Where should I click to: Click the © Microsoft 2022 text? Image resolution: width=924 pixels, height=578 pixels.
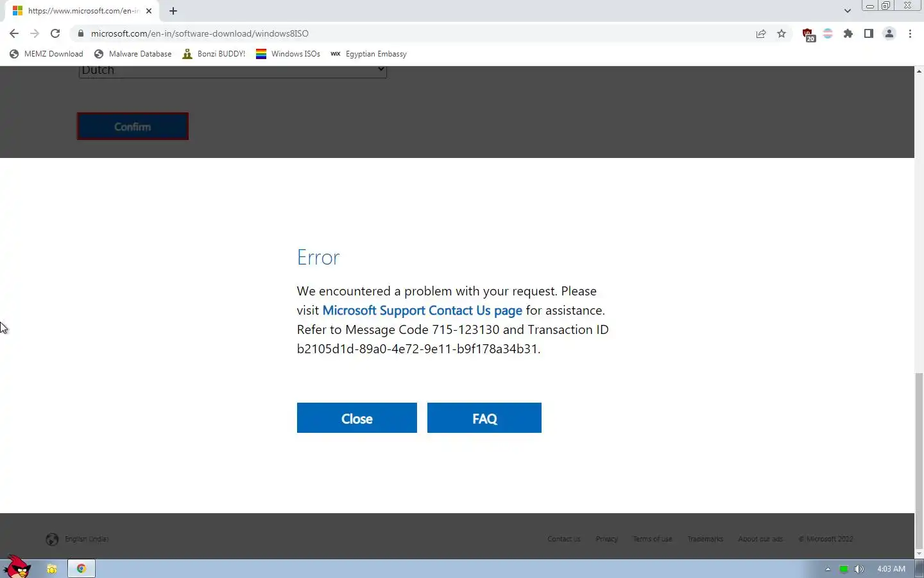coord(826,539)
